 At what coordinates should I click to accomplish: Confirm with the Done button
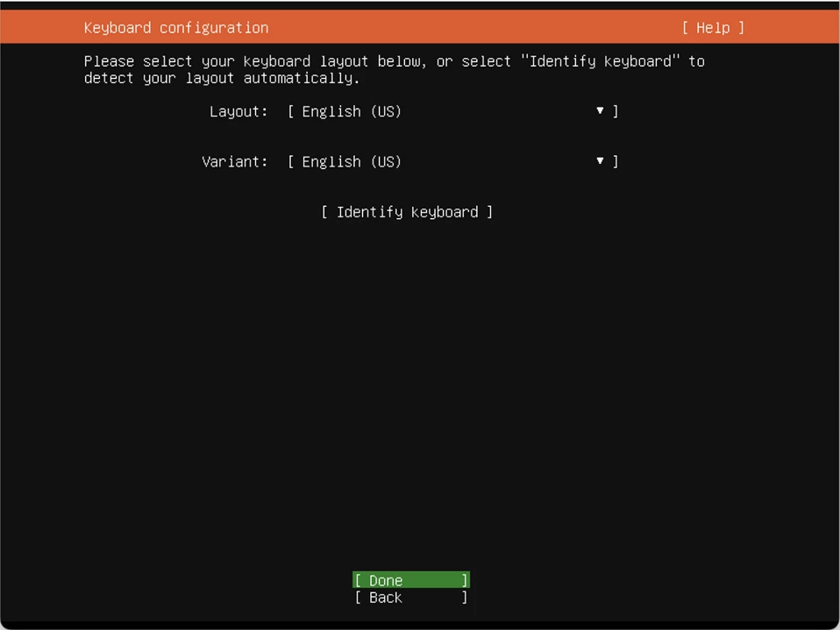coord(411,580)
